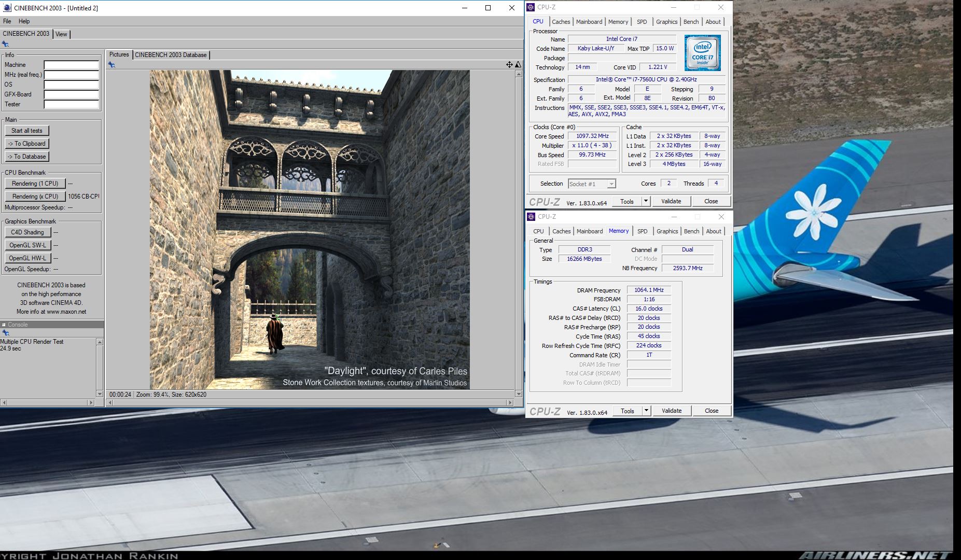Click the Cinebench app icon in title bar

click(7, 8)
